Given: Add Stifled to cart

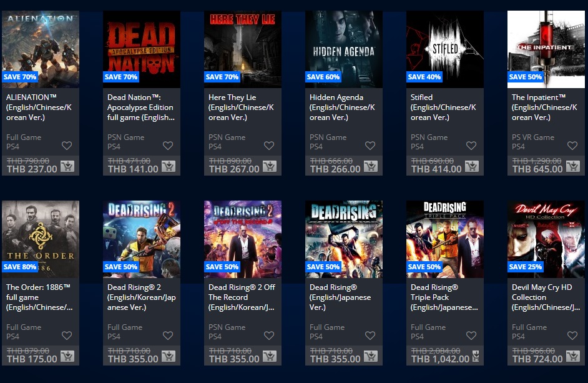Looking at the screenshot, I should coord(472,166).
